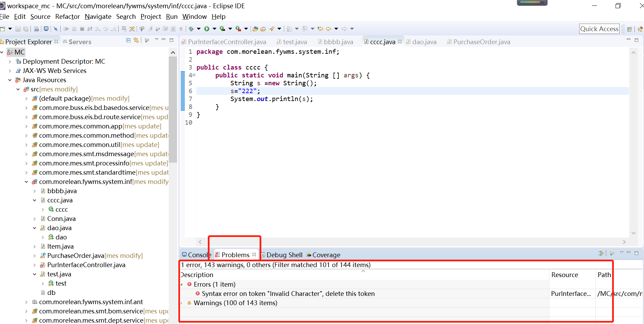Click the Run External Tools icon
The height and width of the screenshot is (324, 644).
pyautogui.click(x=238, y=29)
